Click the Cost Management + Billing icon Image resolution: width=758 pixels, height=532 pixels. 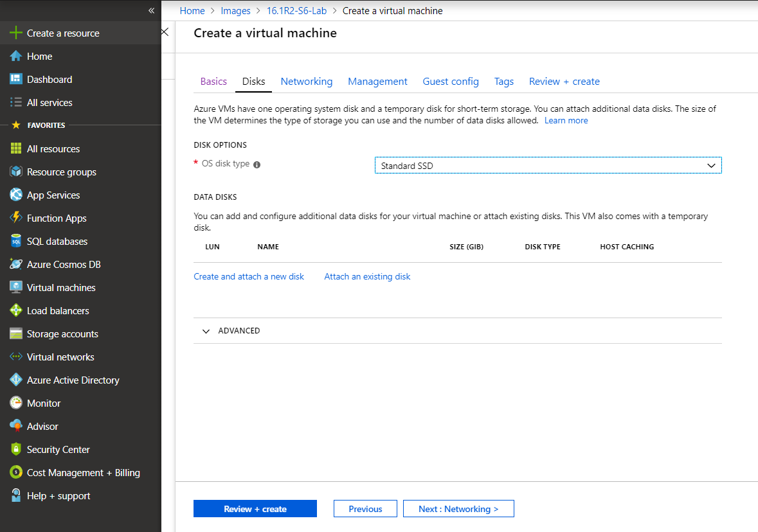pos(16,472)
